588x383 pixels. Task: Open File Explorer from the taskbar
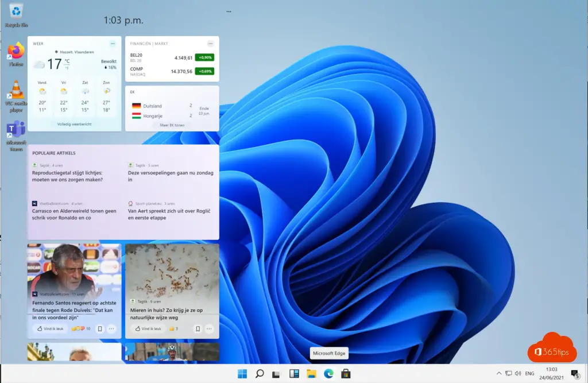311,374
